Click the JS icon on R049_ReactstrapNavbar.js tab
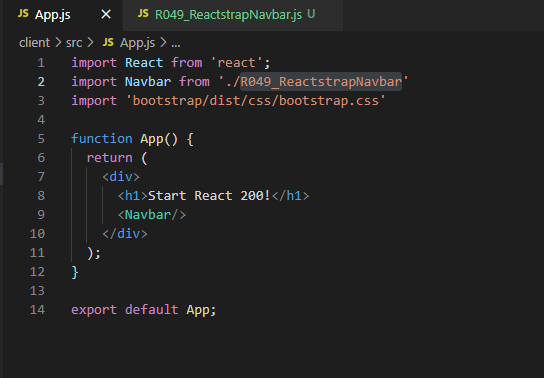544x378 pixels. [x=143, y=14]
